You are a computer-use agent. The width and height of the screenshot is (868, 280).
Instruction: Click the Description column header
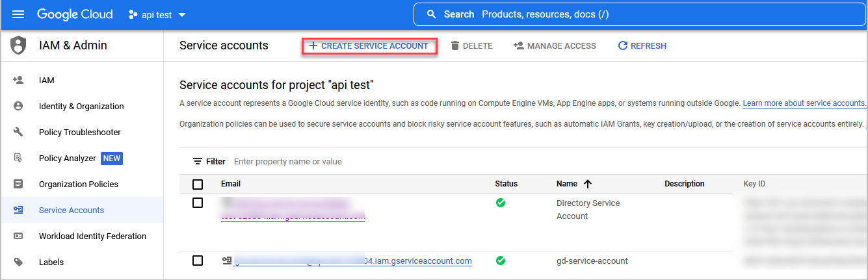(685, 184)
